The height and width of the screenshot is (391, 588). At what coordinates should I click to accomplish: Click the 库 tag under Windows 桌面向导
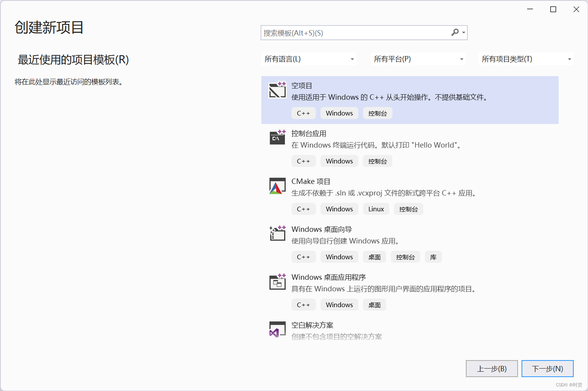(x=433, y=257)
